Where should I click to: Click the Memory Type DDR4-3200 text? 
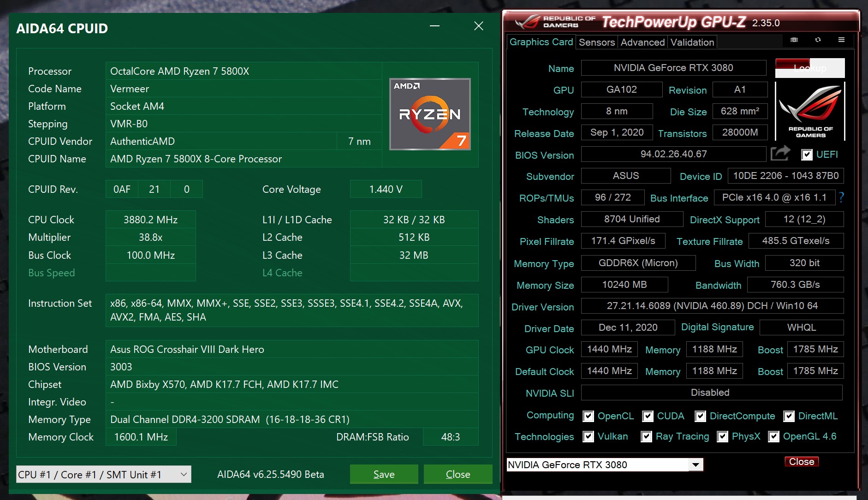click(x=230, y=419)
